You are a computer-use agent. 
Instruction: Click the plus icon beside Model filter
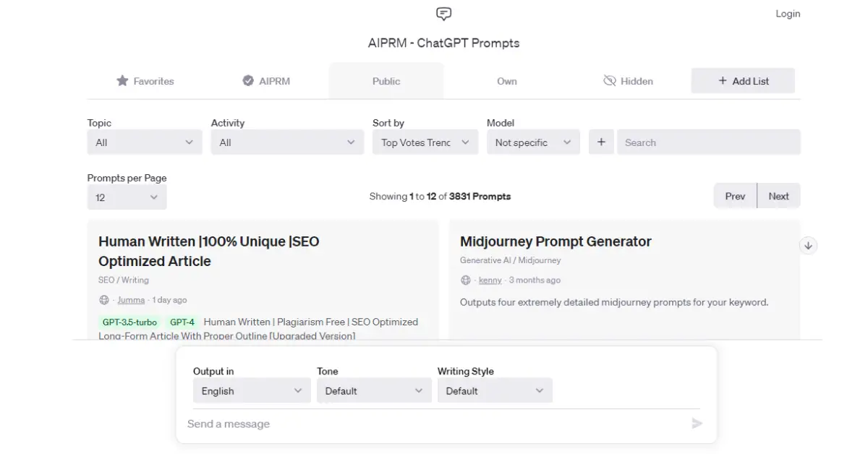click(x=601, y=142)
